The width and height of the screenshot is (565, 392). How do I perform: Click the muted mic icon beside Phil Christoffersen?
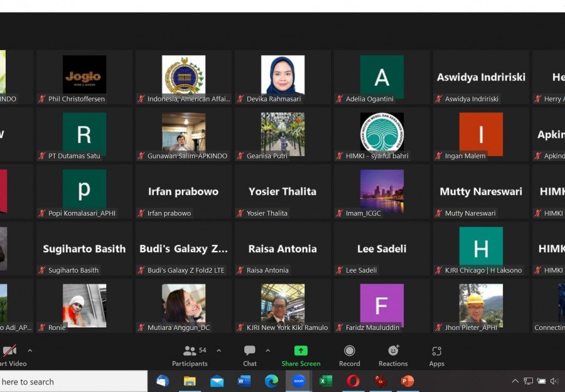pyautogui.click(x=42, y=99)
